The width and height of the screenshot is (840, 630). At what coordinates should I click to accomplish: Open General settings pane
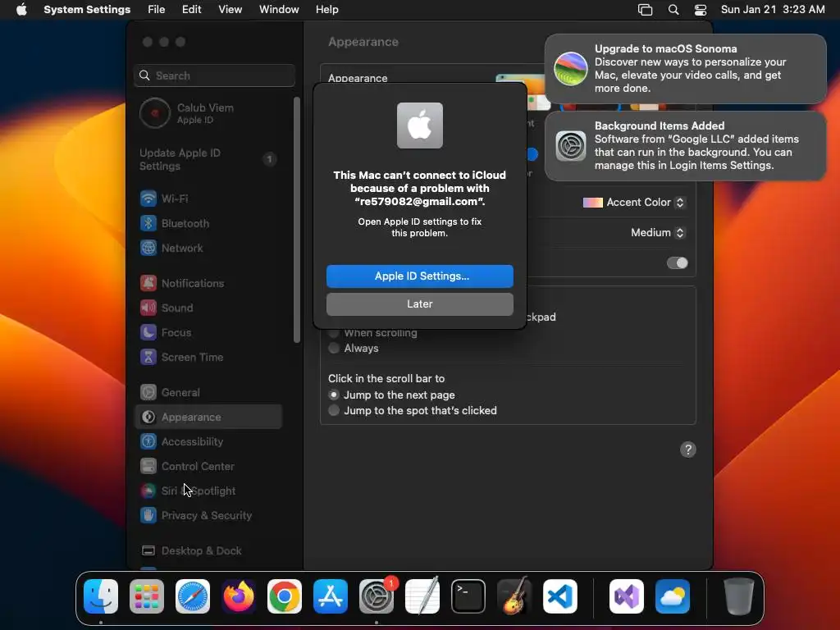(x=208, y=393)
